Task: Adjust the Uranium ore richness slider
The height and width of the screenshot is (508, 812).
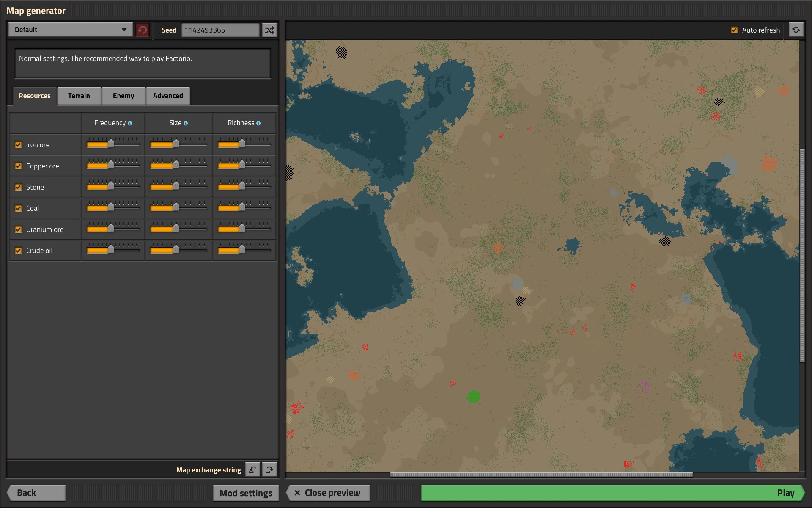Action: pos(244,229)
